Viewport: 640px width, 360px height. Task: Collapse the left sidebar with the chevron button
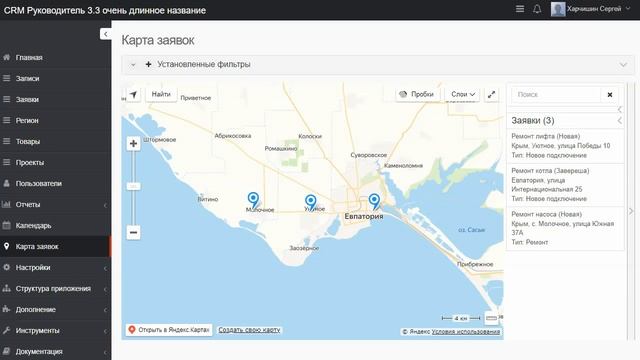[x=105, y=34]
